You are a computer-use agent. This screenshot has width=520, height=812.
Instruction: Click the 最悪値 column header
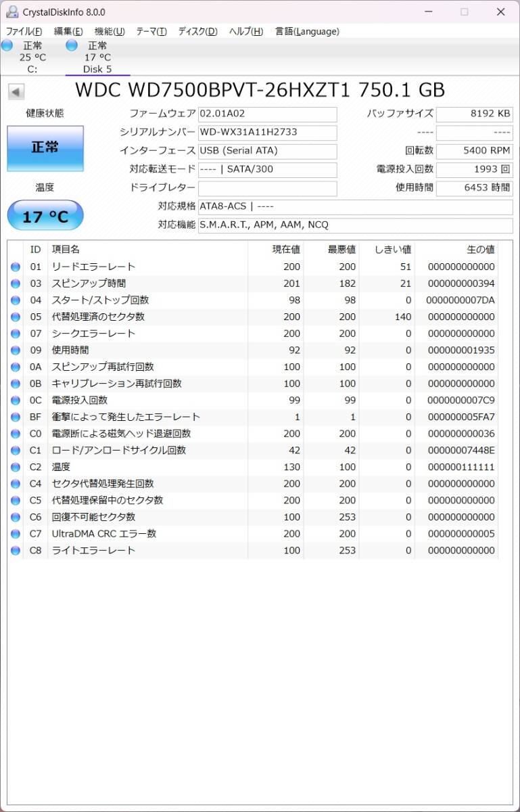tap(331, 250)
